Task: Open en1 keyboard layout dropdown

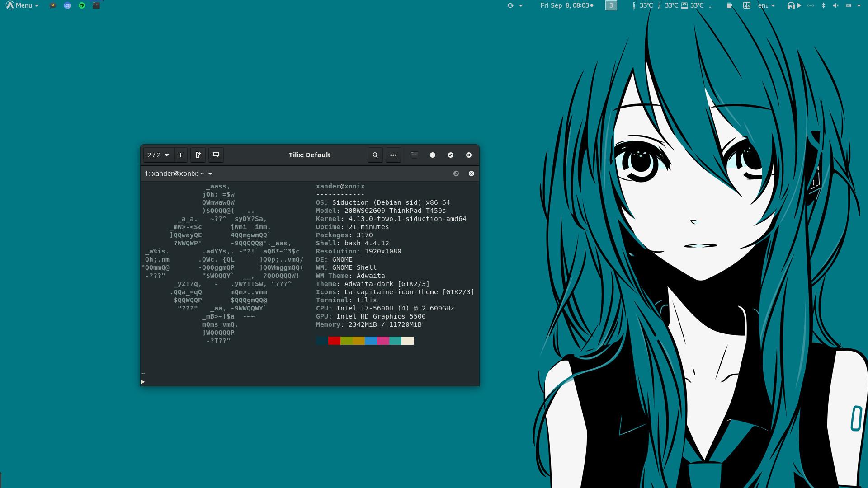Action: [x=766, y=5]
